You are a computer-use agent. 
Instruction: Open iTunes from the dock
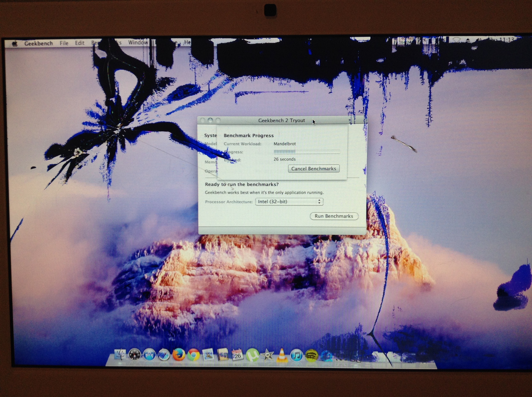tap(297, 356)
